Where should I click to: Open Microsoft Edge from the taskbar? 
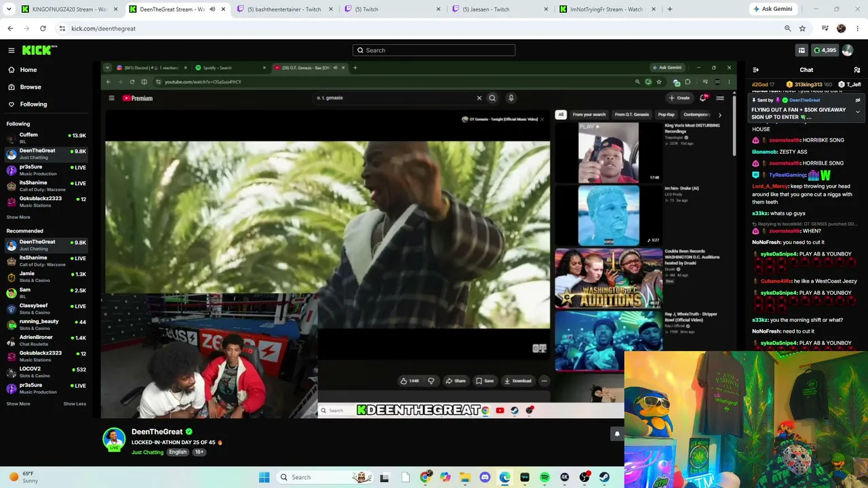[505, 477]
